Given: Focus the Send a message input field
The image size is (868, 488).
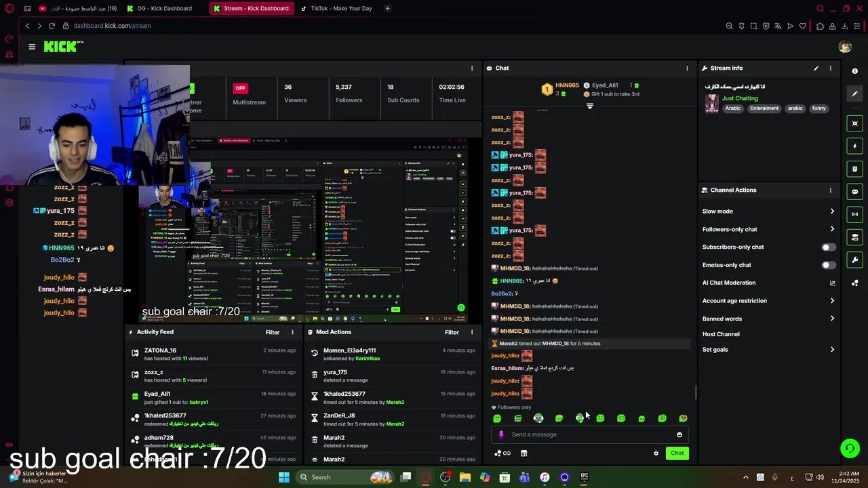Looking at the screenshot, I should [590, 435].
